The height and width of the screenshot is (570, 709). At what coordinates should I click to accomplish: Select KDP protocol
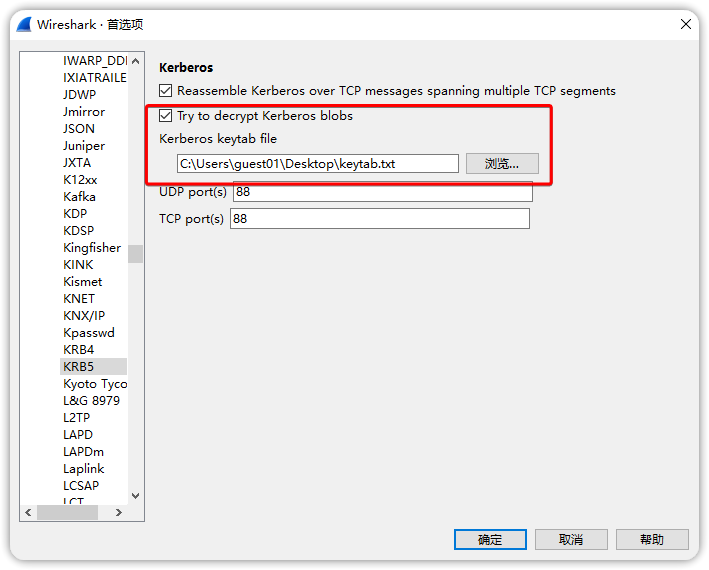[x=75, y=214]
